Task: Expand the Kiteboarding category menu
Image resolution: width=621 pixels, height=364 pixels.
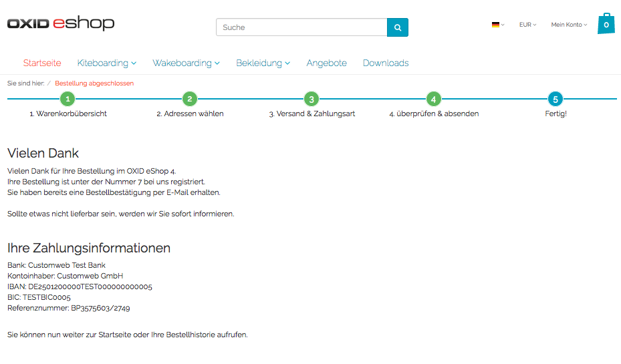Action: (106, 63)
